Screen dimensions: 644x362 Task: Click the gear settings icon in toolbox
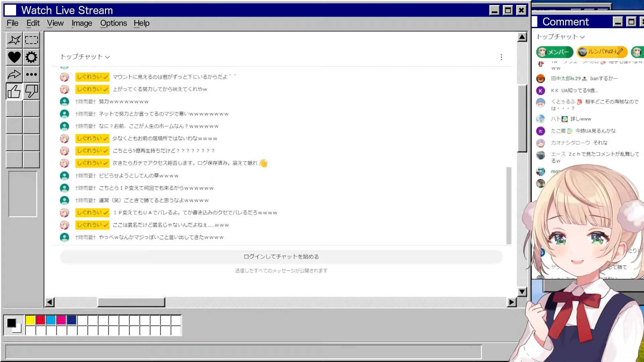pos(32,57)
